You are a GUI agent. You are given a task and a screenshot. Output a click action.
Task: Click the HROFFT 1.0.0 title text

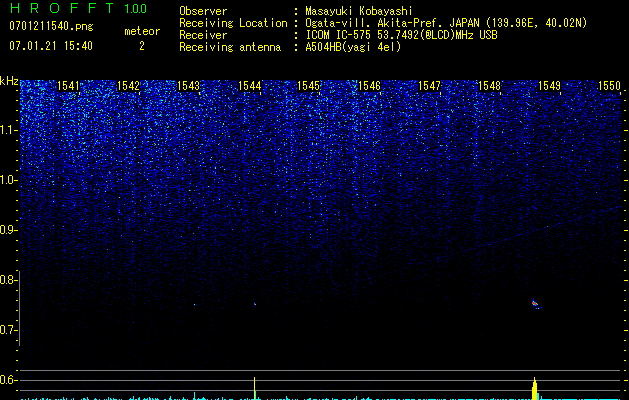pyautogui.click(x=79, y=8)
